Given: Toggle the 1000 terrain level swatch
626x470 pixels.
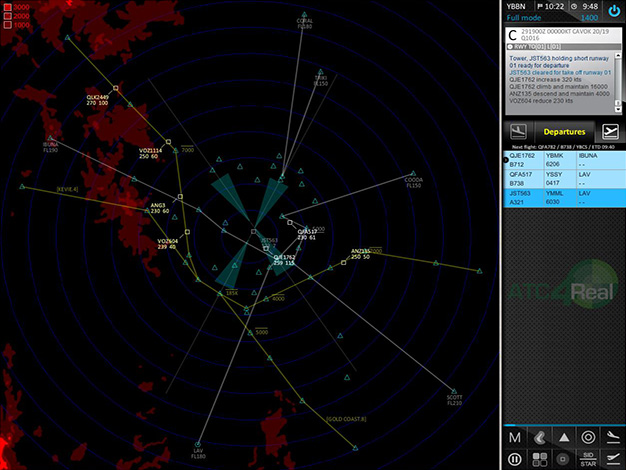Looking at the screenshot, I should pyautogui.click(x=6, y=24).
